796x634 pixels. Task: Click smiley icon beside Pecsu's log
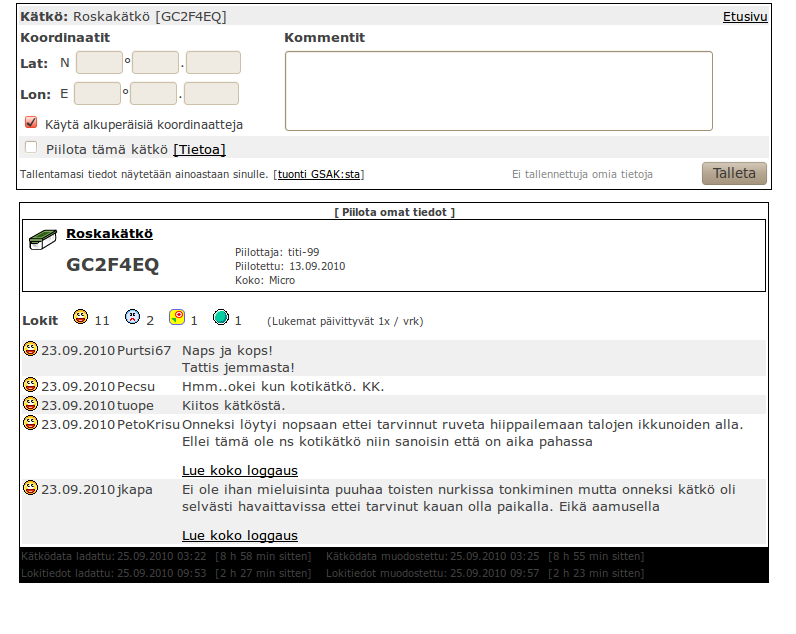(31, 385)
